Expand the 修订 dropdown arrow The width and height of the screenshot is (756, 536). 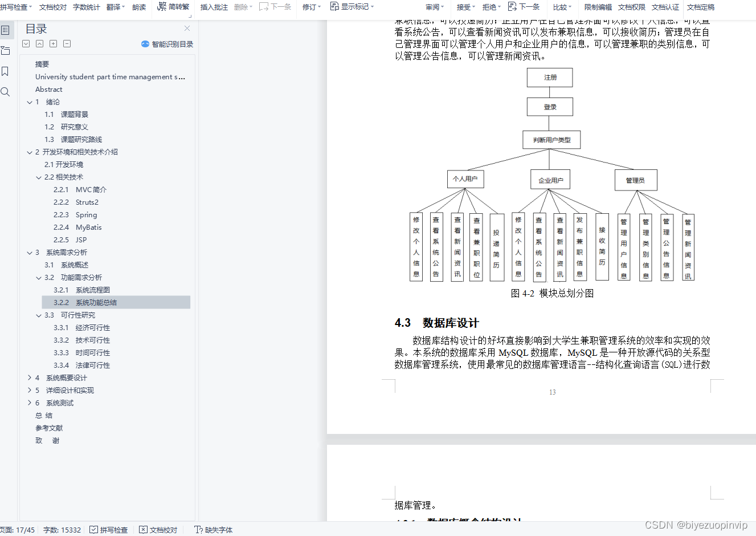click(318, 7)
